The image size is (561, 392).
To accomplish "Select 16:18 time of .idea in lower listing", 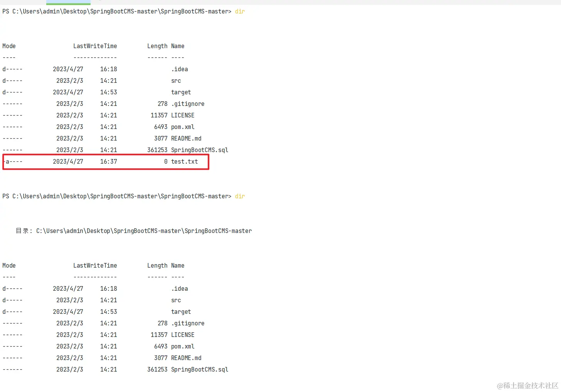I will coord(109,289).
